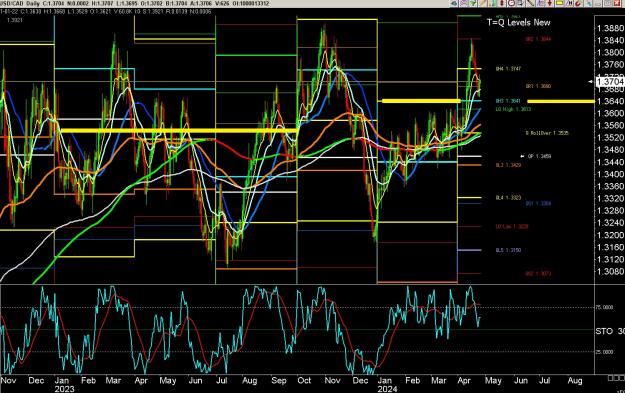Click the red X icon in the toolbar
The width and height of the screenshot is (625, 393).
pos(617,3)
